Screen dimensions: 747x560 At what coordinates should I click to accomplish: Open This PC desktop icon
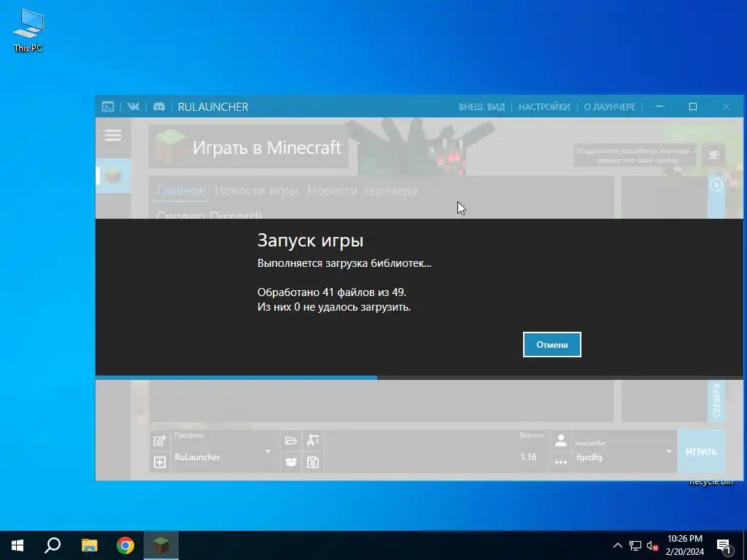(x=28, y=31)
